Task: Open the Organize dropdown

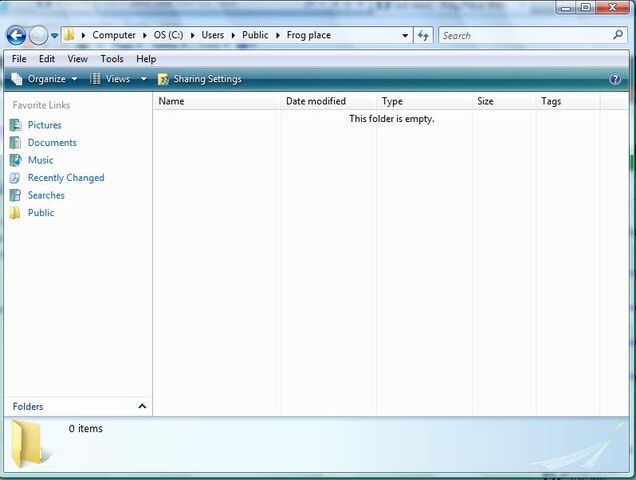Action: (44, 79)
